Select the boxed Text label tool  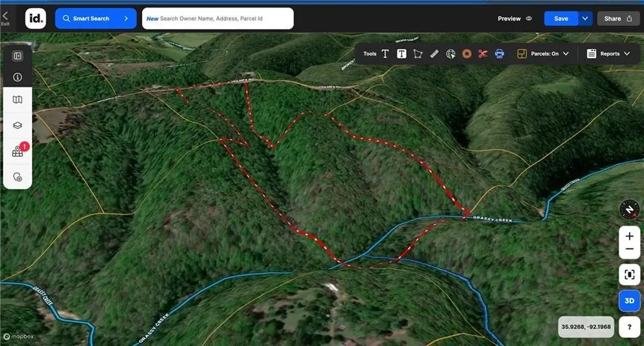point(401,54)
